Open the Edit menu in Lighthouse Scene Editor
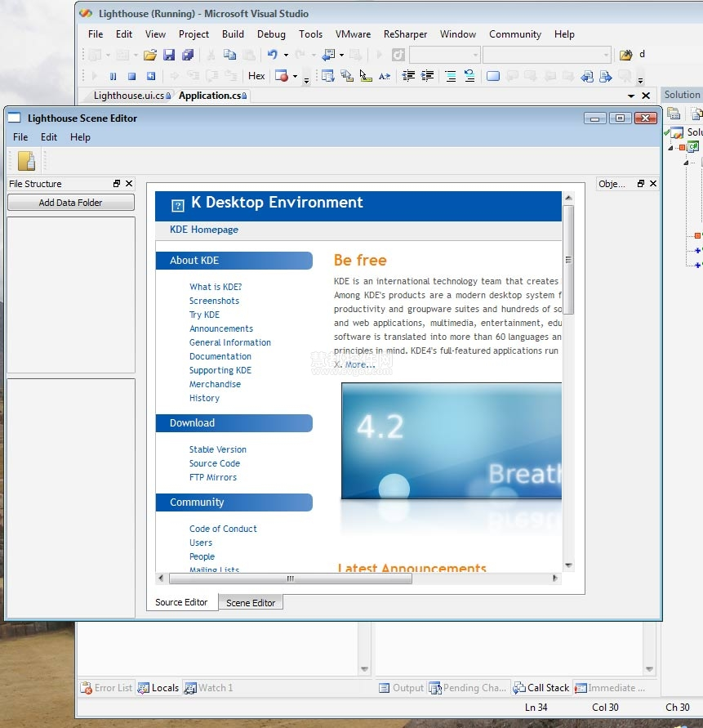Viewport: 703px width, 728px height. pos(49,137)
